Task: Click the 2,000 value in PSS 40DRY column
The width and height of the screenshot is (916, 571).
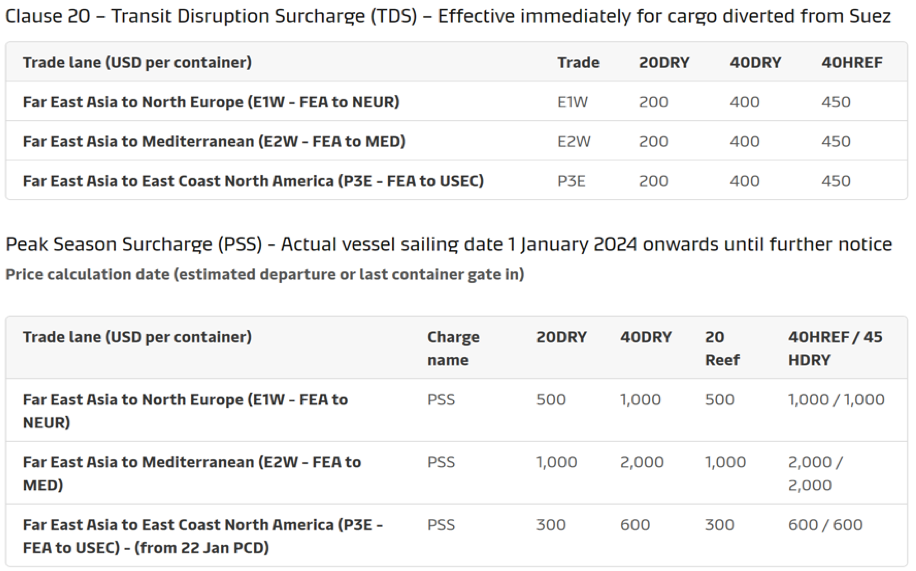Action: pos(642,462)
